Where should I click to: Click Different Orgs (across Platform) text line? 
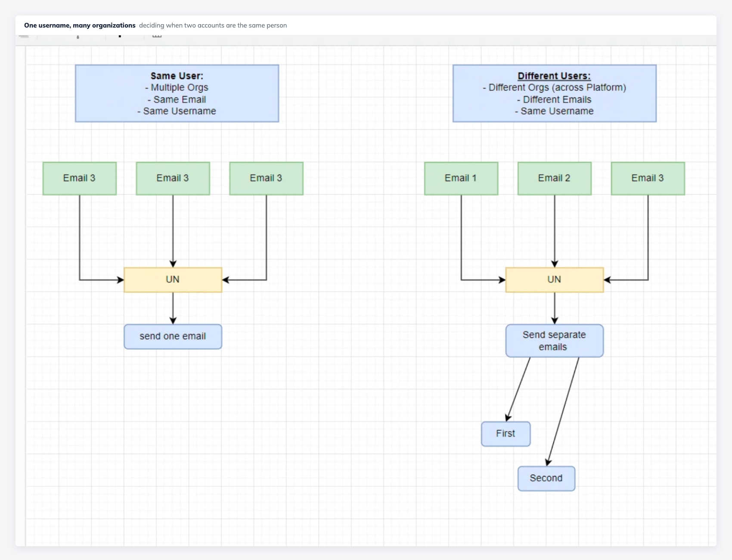555,87
